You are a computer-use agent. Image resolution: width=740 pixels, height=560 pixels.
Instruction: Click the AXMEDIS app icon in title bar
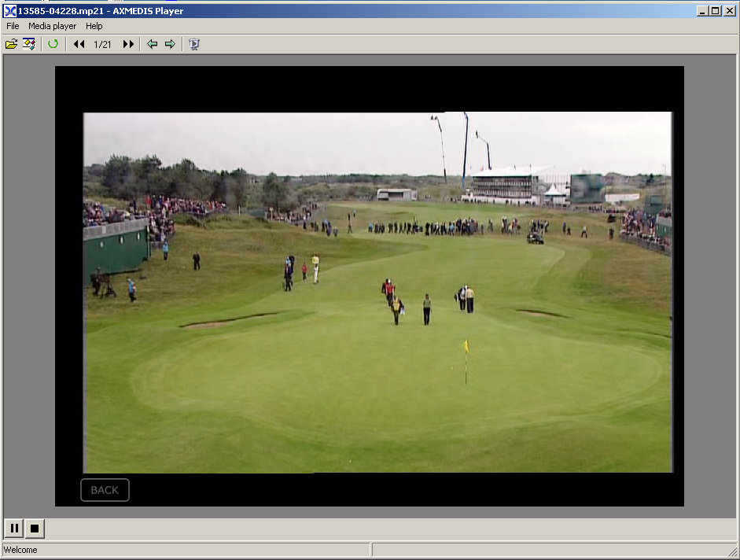[x=9, y=11]
